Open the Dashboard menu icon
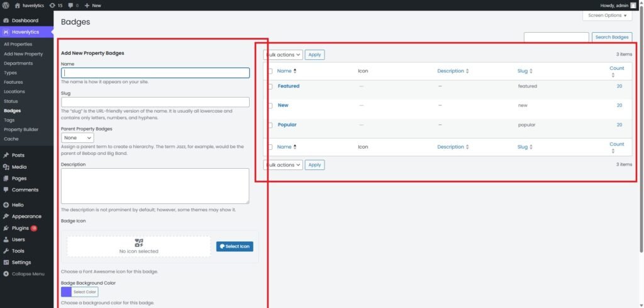Viewport: 644px width, 308px height. (x=6, y=21)
